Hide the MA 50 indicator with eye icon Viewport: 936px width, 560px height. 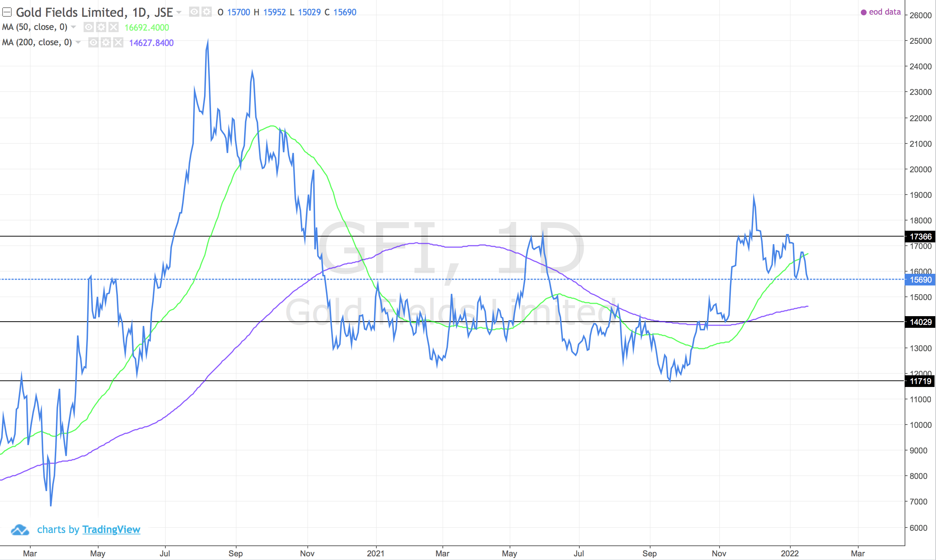pyautogui.click(x=88, y=27)
